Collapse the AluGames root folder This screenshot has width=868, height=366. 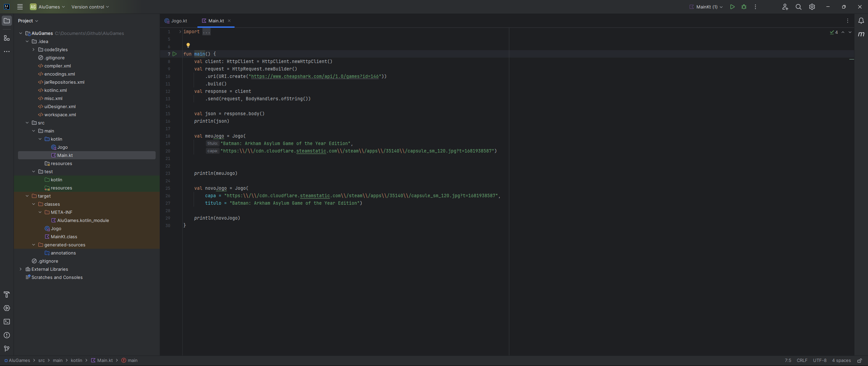21,33
